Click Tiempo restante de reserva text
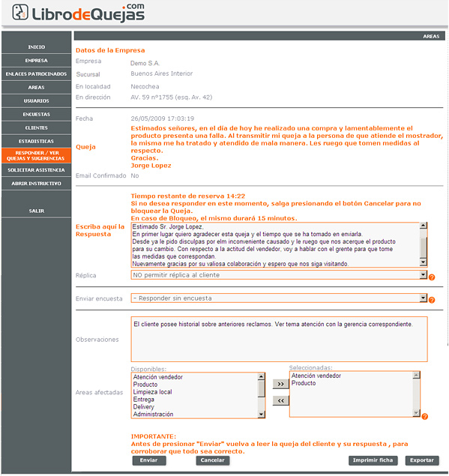 [x=188, y=196]
